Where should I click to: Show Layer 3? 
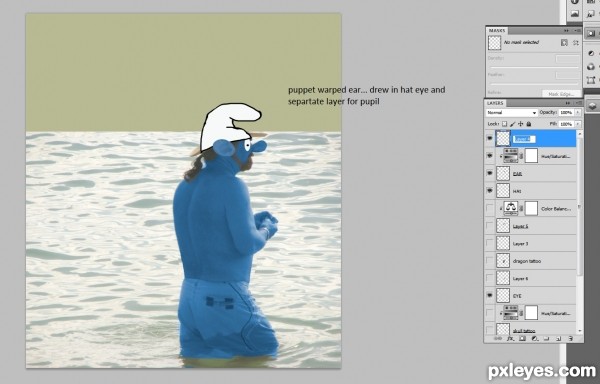(490, 243)
